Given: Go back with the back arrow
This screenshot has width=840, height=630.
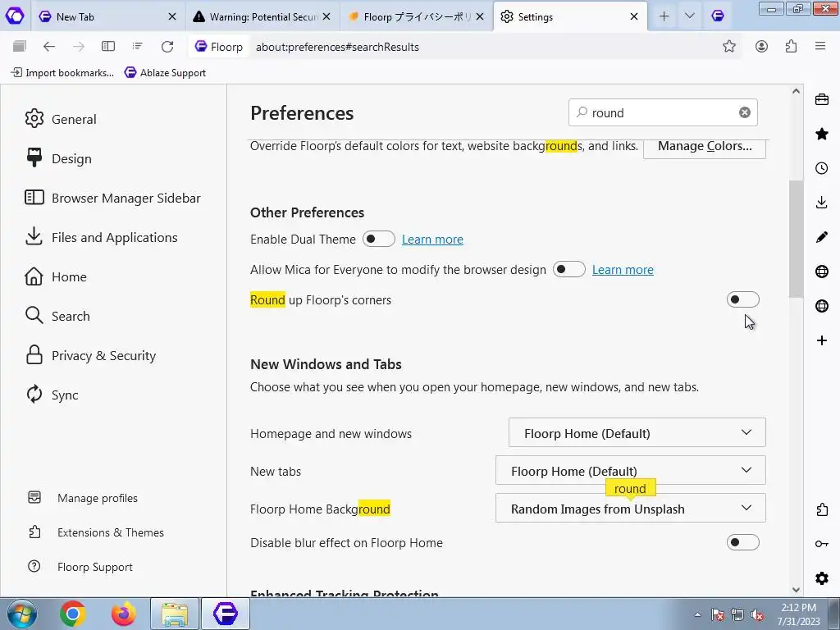Looking at the screenshot, I should (49, 47).
